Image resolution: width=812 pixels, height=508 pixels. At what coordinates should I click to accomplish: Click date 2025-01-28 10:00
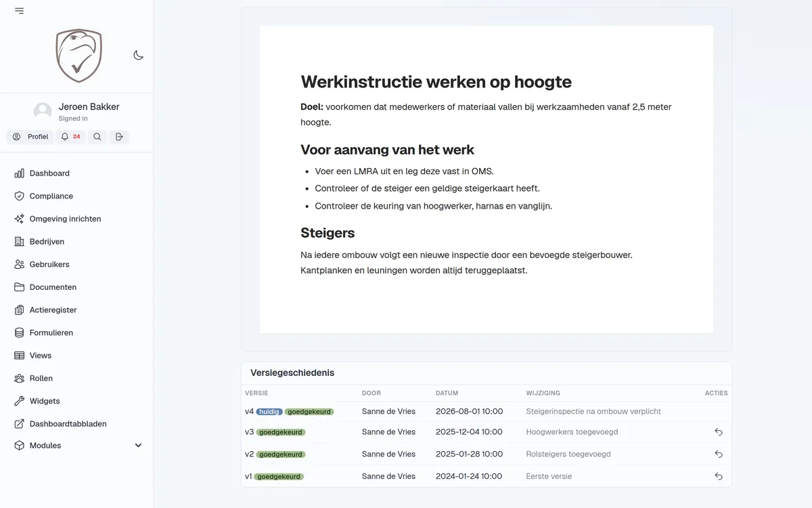coord(469,454)
